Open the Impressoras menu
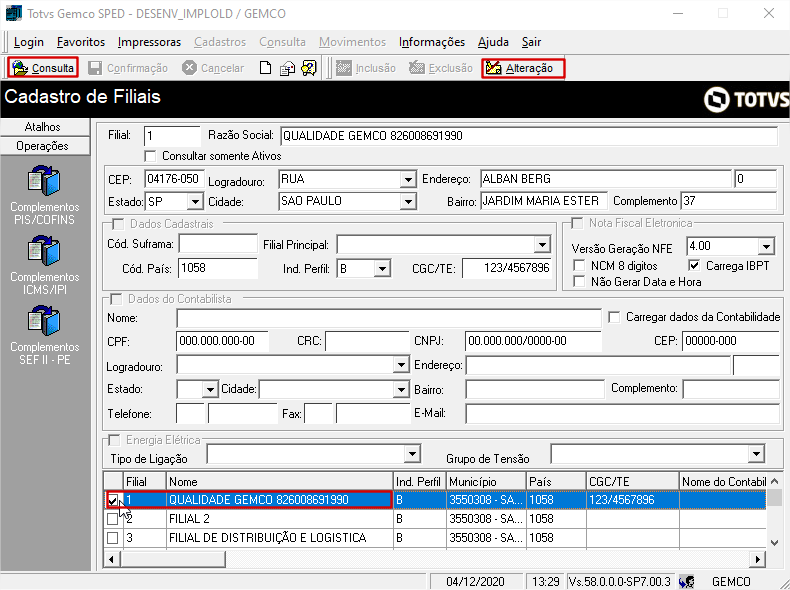Screen dimensions: 790x590 [149, 42]
